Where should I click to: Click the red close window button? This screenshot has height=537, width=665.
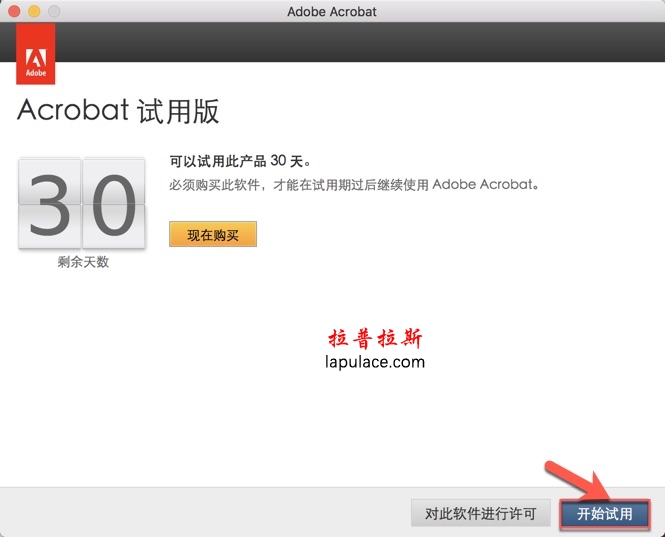(13, 11)
